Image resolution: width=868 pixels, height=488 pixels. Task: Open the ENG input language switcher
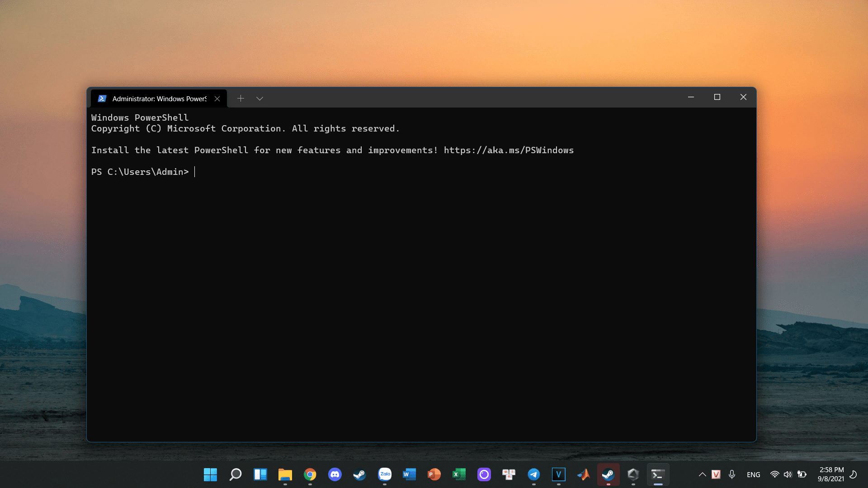click(753, 474)
